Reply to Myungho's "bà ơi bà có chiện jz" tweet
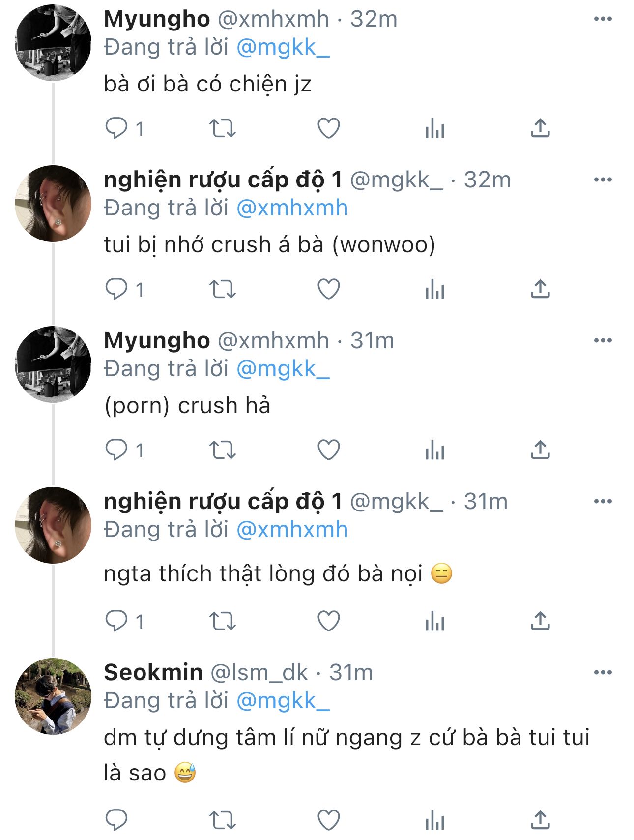This screenshot has height=840, width=634. coord(116,128)
